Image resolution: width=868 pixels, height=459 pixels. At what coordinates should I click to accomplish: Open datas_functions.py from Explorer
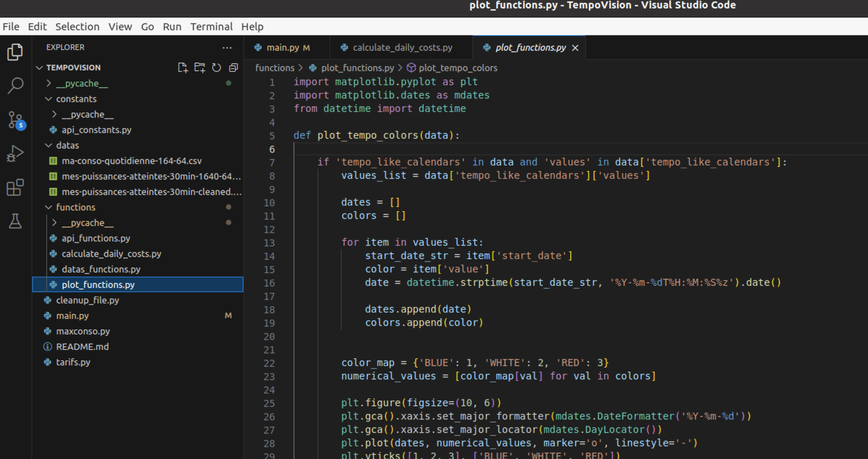click(137, 269)
